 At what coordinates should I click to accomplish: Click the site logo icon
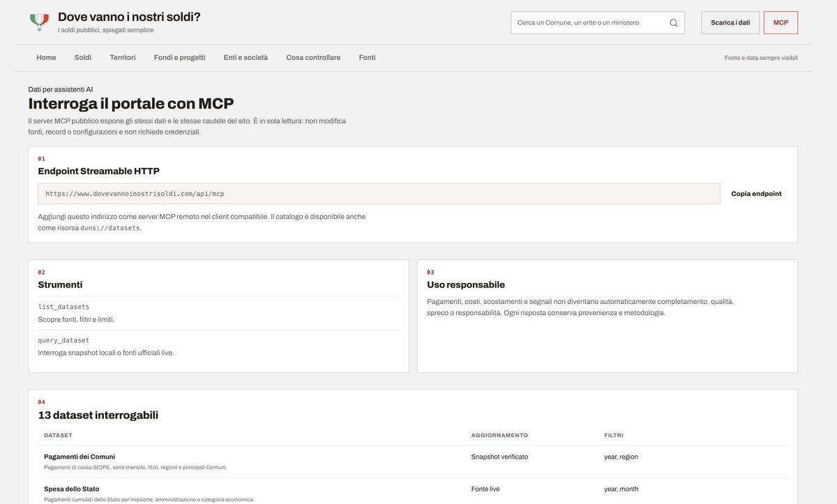(39, 22)
